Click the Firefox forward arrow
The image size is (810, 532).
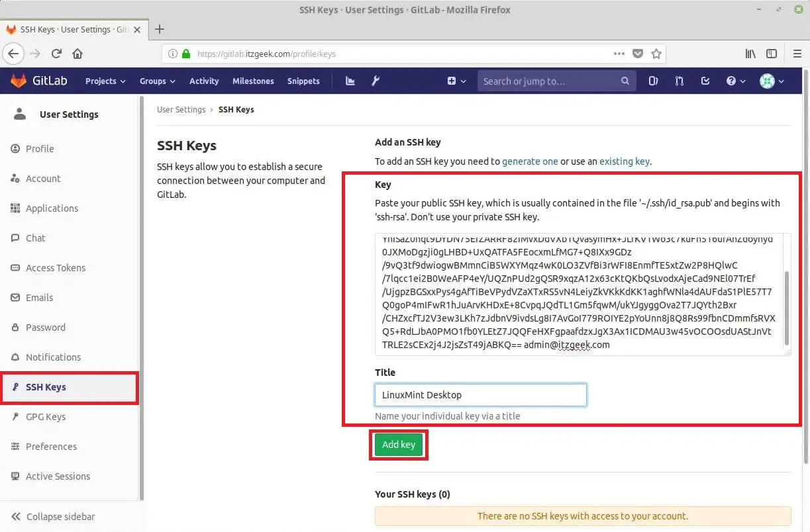(35, 54)
